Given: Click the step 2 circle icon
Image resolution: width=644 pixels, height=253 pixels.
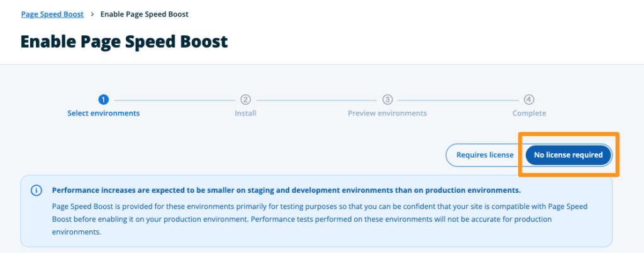Looking at the screenshot, I should [246, 99].
